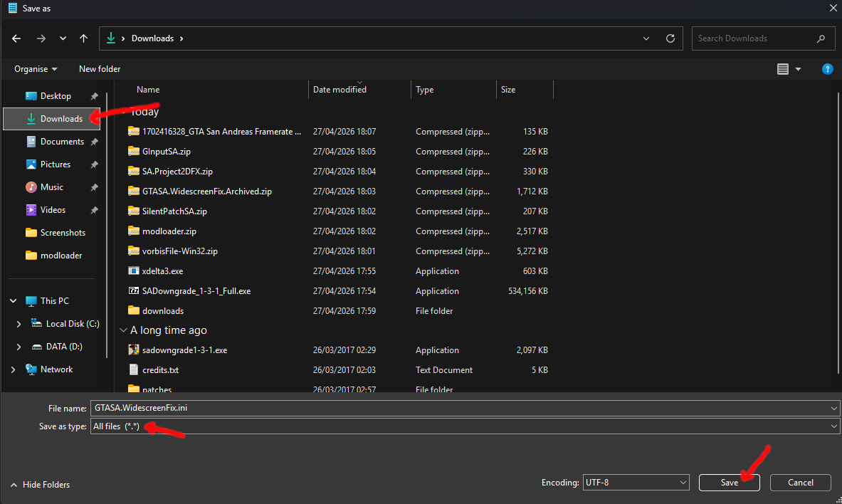Go back with the left arrow button
This screenshot has height=504, width=842.
[x=16, y=38]
